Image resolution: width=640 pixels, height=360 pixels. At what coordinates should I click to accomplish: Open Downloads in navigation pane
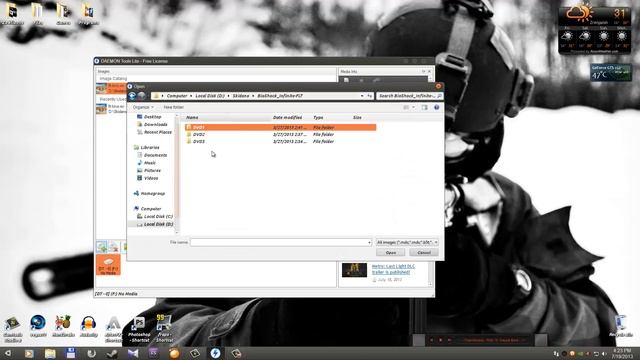click(x=152, y=124)
